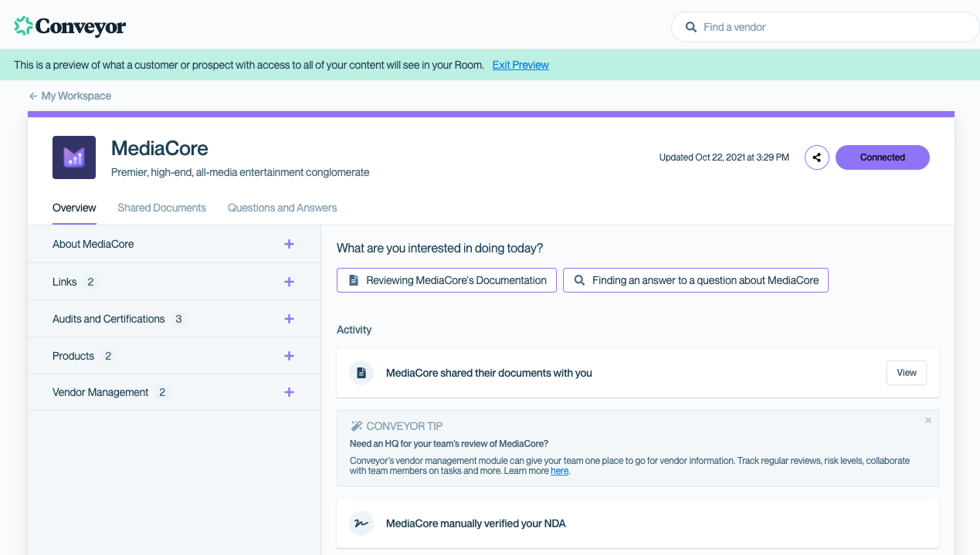
Task: Click the Audits and Certifications count badge 3
Action: coord(178,319)
